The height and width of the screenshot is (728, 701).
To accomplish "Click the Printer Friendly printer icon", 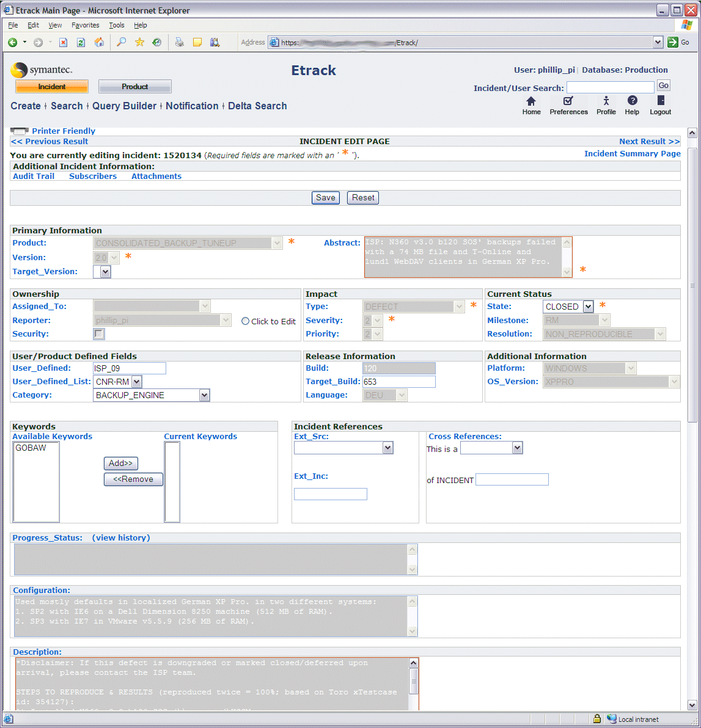I will (20, 131).
